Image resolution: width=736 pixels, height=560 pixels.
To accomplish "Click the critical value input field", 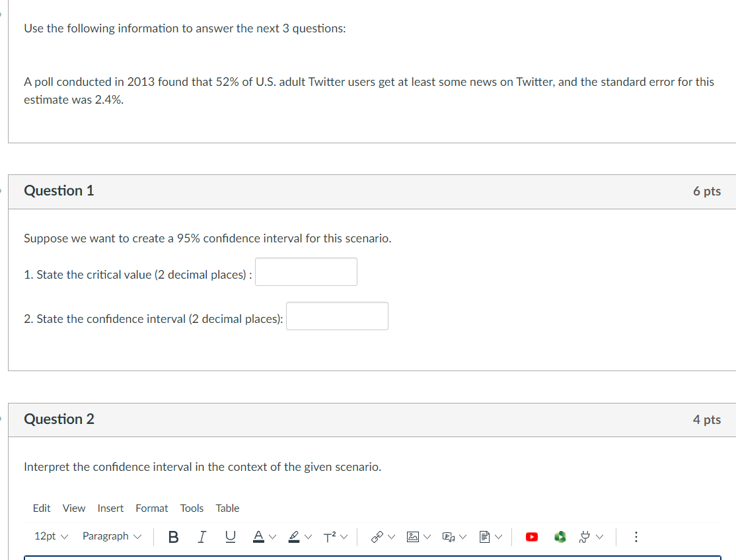I will (x=305, y=271).
